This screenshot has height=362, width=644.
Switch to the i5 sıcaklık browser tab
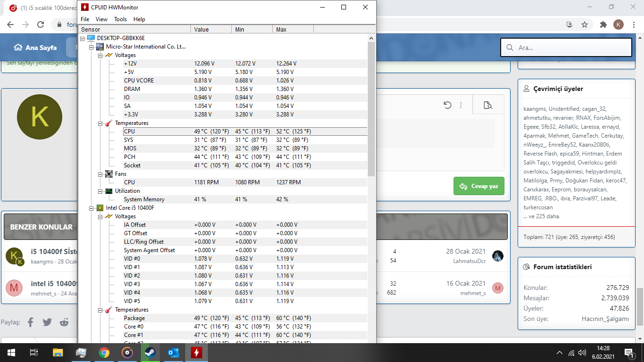pos(42,8)
